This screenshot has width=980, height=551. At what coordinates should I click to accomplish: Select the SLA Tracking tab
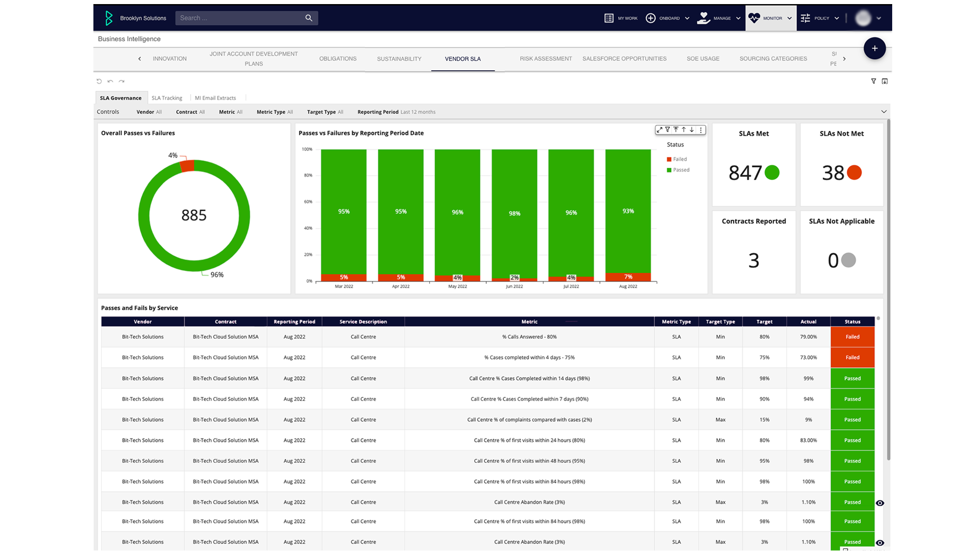(x=166, y=97)
